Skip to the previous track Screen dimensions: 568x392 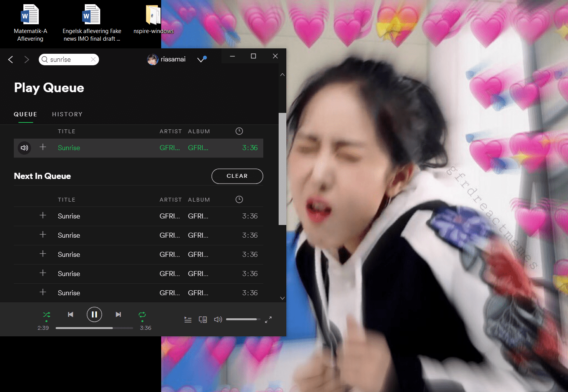pyautogui.click(x=71, y=314)
